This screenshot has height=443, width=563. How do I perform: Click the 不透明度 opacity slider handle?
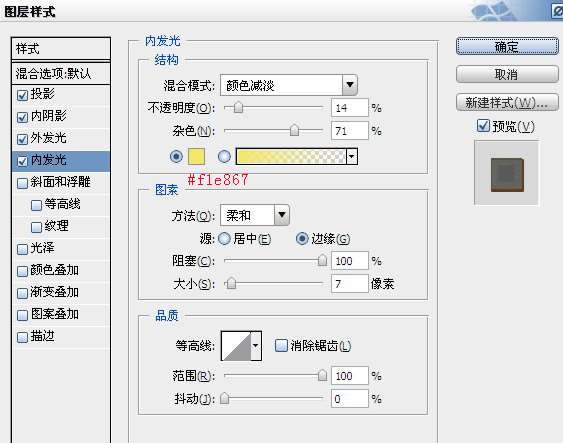(x=238, y=107)
